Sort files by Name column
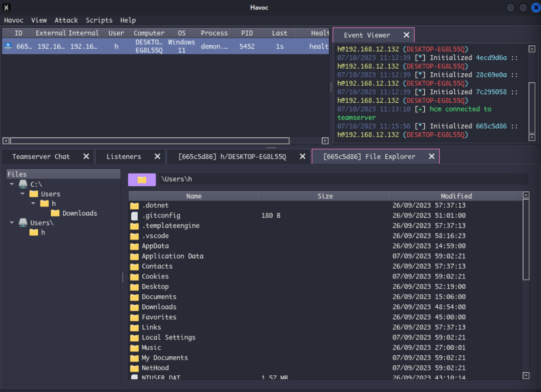Viewport: 541px width, 392px height. (194, 196)
